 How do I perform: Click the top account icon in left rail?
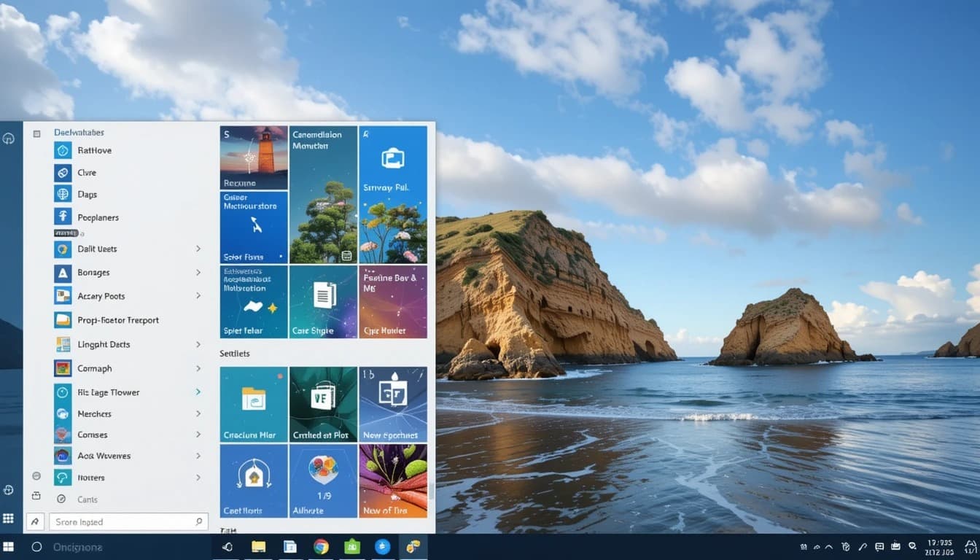click(x=9, y=139)
